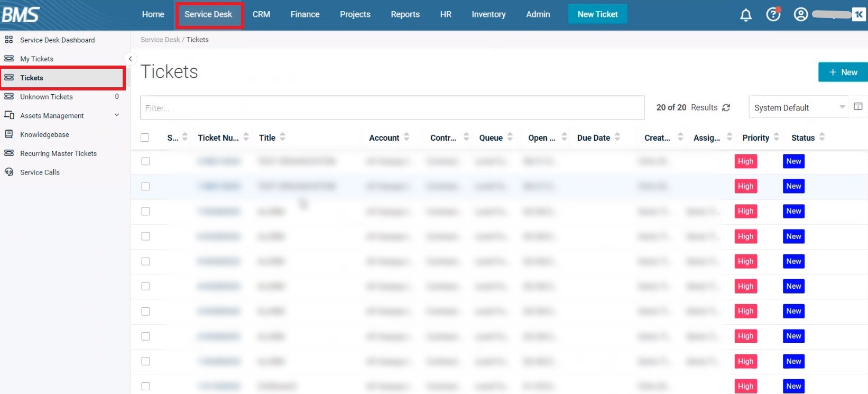Open the CRM menu tab
Image resolution: width=868 pixels, height=394 pixels.
pos(261,14)
